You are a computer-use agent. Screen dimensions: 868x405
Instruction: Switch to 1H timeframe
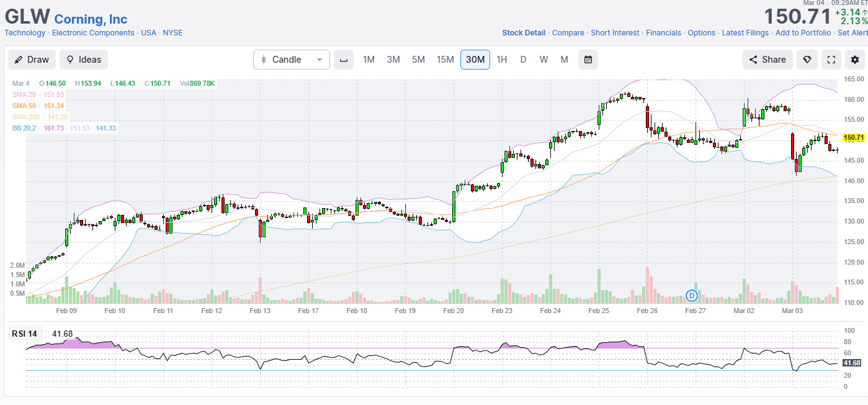501,60
